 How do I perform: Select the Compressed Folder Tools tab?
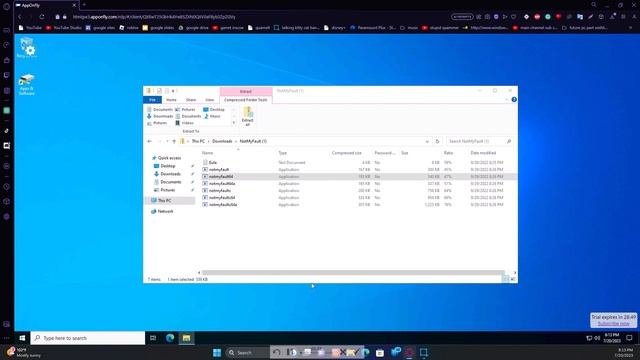tap(246, 100)
